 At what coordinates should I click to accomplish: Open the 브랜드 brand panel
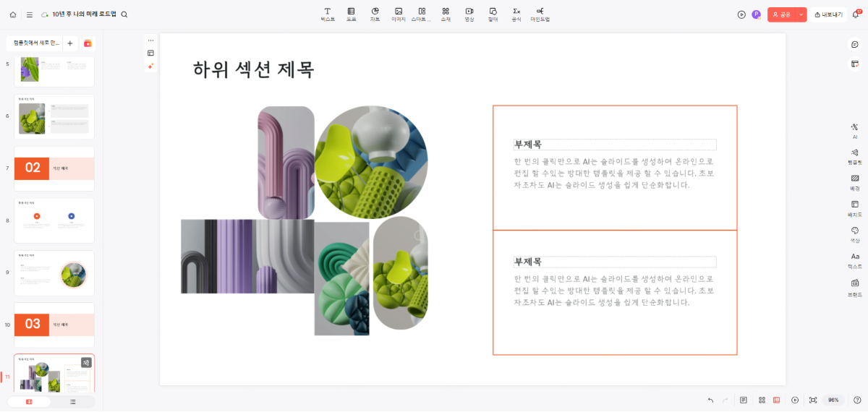pyautogui.click(x=855, y=287)
